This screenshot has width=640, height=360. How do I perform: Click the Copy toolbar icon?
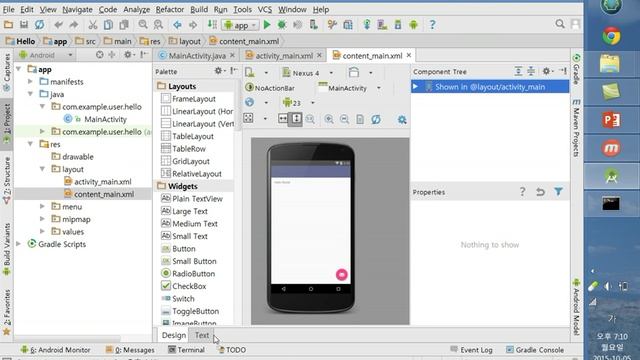[108, 25]
